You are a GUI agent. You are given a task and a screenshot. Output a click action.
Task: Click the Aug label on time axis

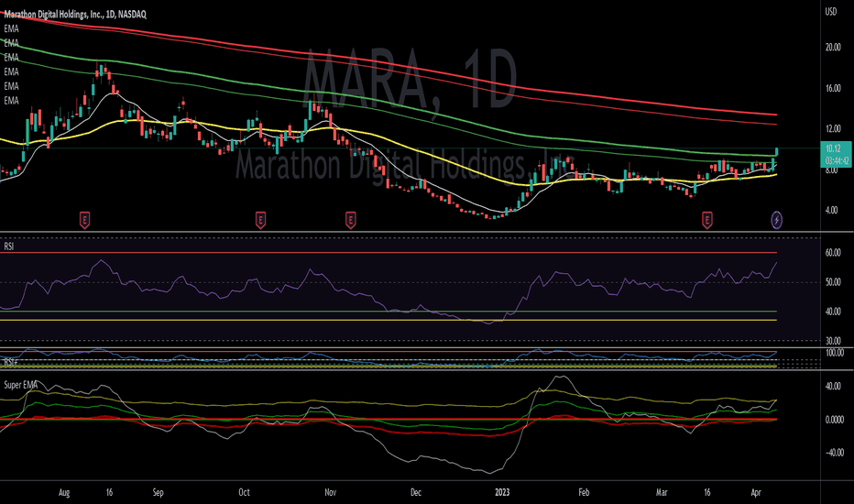coord(64,493)
